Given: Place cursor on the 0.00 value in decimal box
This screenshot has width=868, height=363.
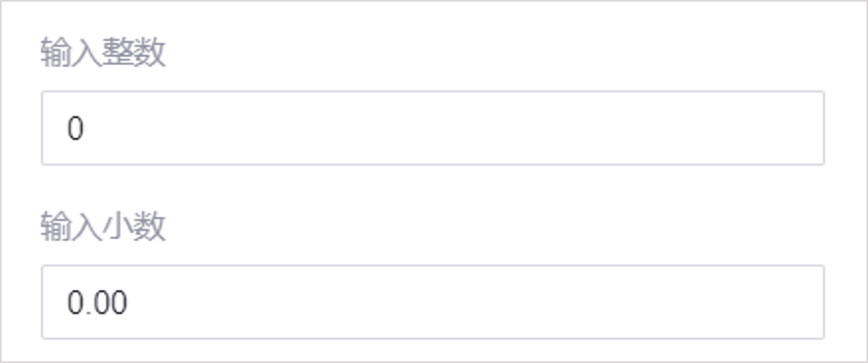Looking at the screenshot, I should pos(97,303).
